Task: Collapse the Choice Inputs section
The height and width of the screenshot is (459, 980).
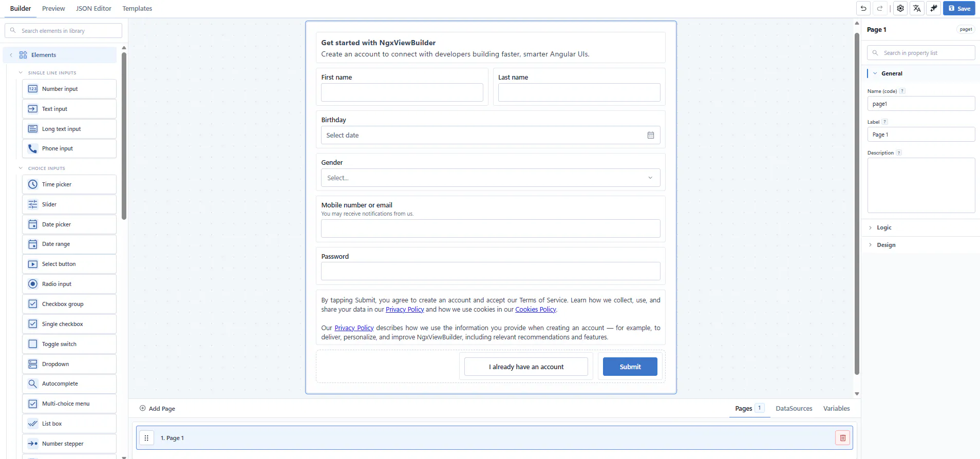Action: (x=21, y=168)
